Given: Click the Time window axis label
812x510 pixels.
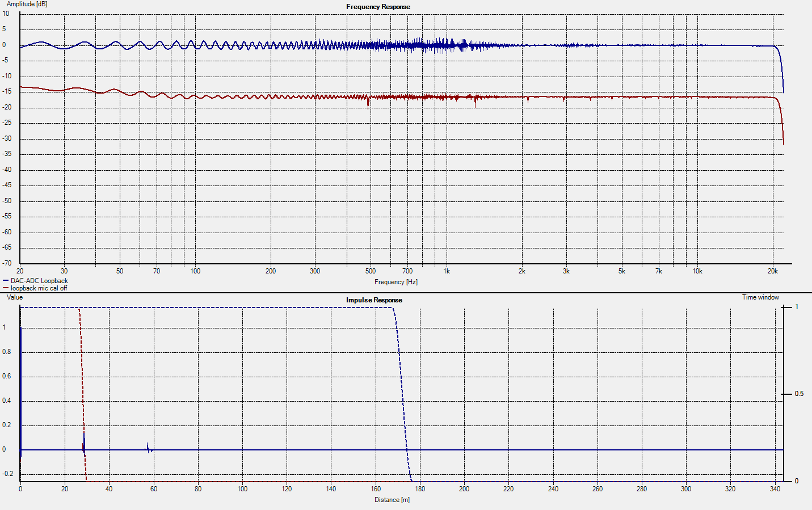Looking at the screenshot, I should click(x=760, y=297).
